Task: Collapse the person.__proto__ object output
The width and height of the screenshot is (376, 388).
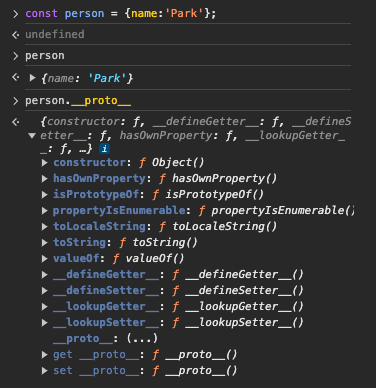Action: click(32, 136)
